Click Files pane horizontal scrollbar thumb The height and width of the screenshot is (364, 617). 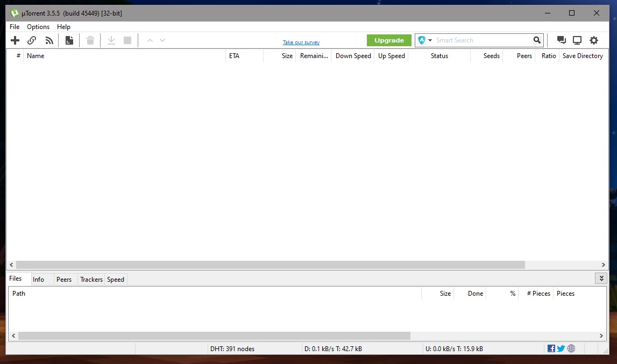coord(214,336)
